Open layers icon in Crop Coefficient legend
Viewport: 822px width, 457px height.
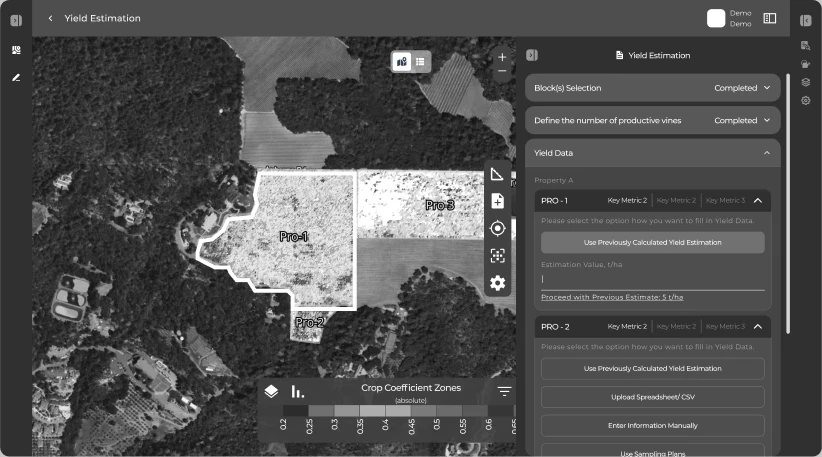point(271,391)
